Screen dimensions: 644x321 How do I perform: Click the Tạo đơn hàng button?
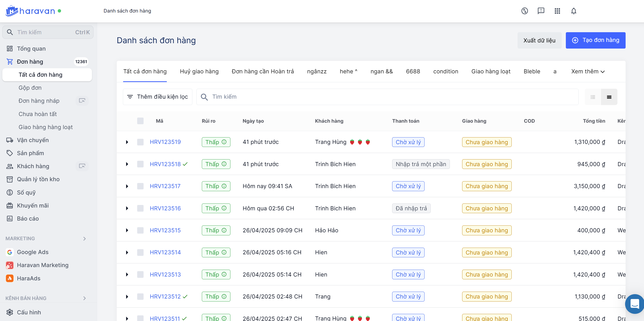click(x=595, y=40)
